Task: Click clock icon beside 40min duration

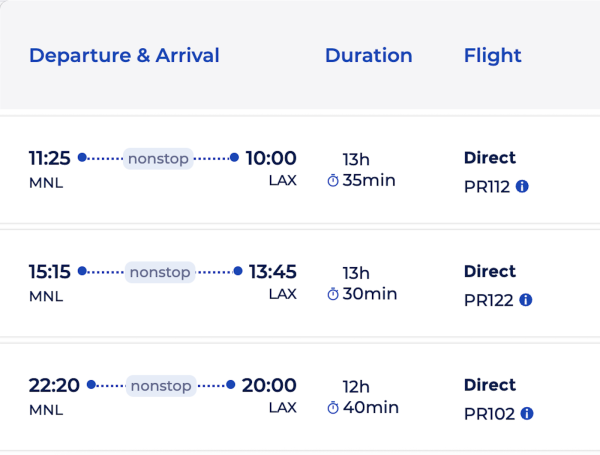Action: point(333,408)
